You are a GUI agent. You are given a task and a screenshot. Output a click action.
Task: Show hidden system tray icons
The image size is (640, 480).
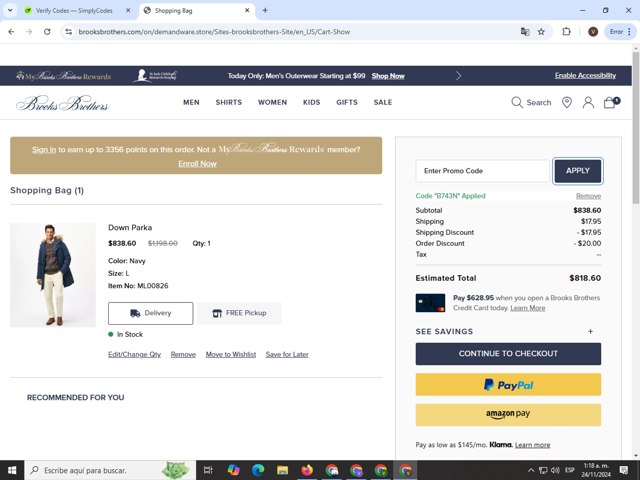[x=531, y=470]
